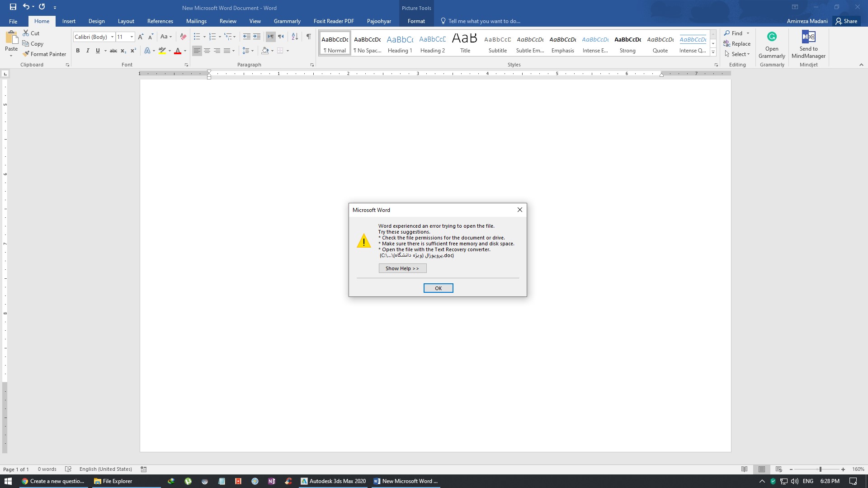Viewport: 868px width, 488px height.
Task: Toggle Underline formatting
Action: tap(98, 51)
